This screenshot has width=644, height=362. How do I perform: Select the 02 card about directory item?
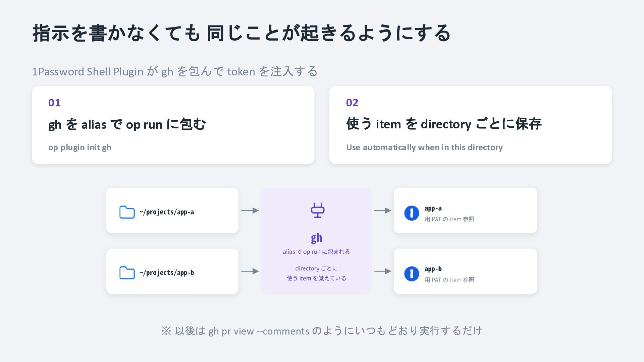471,125
